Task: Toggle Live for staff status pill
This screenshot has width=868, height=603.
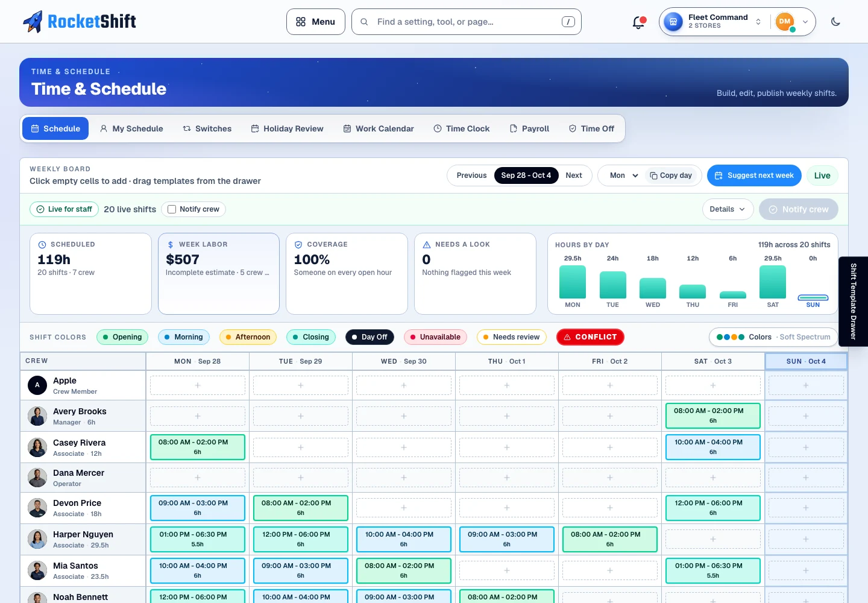Action: point(64,209)
